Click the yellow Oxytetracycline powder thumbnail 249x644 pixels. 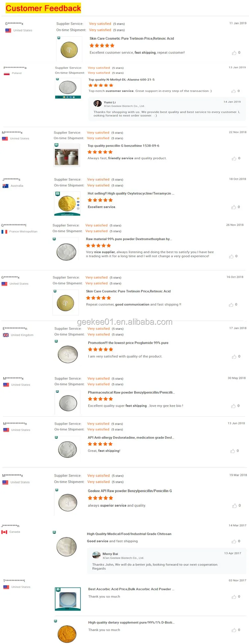click(67, 203)
